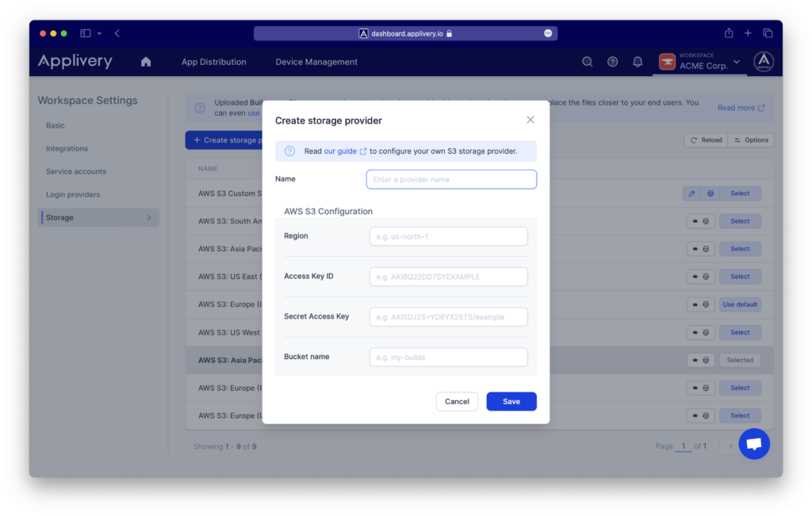Open the chat support bubble
Image resolution: width=812 pixels, height=516 pixels.
click(754, 444)
